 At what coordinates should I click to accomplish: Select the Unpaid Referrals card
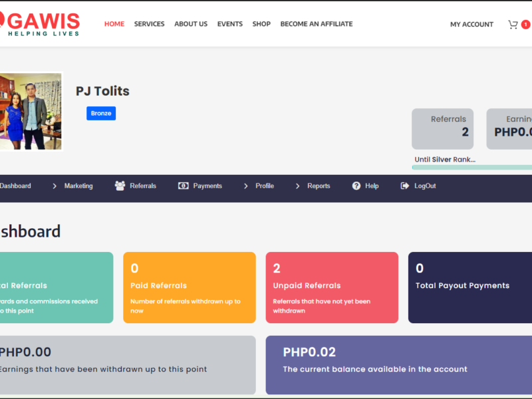pyautogui.click(x=332, y=287)
